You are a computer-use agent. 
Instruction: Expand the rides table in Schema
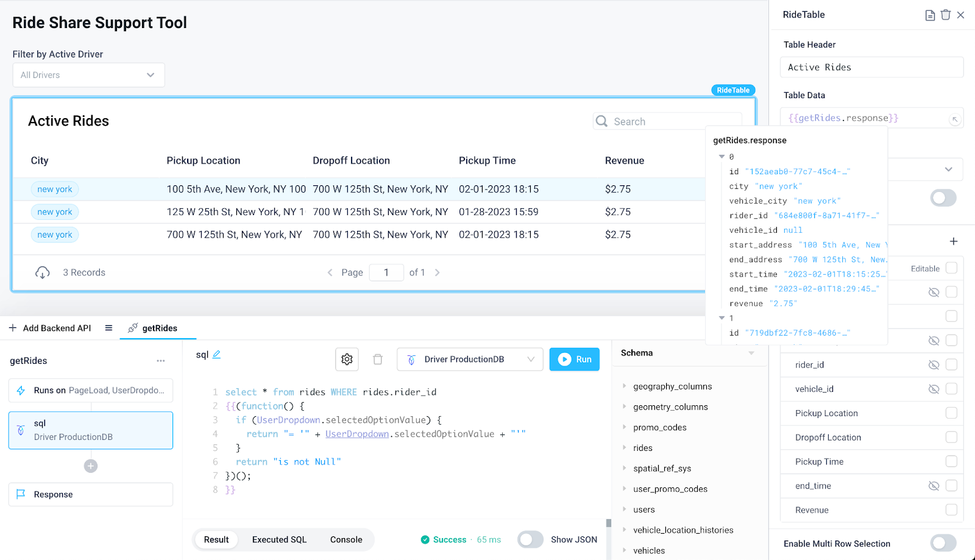[624, 447]
